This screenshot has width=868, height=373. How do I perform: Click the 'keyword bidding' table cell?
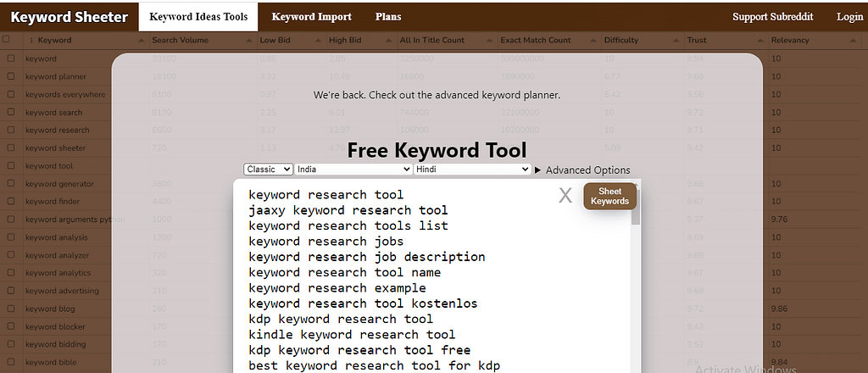[55, 344]
